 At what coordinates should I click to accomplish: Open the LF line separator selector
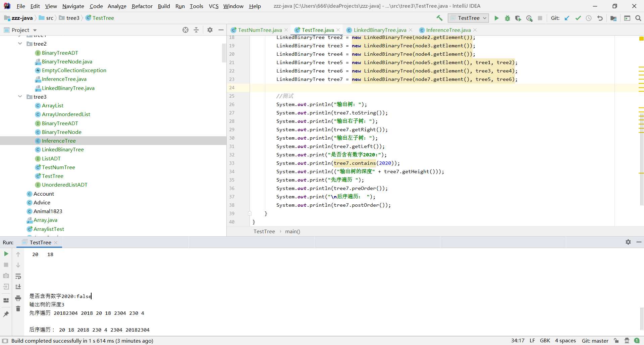(532, 341)
